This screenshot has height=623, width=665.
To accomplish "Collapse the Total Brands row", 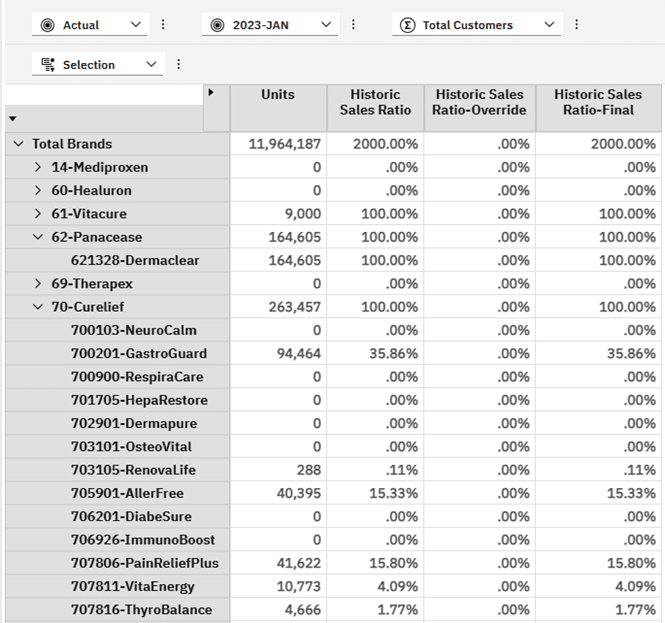I will pyautogui.click(x=19, y=144).
